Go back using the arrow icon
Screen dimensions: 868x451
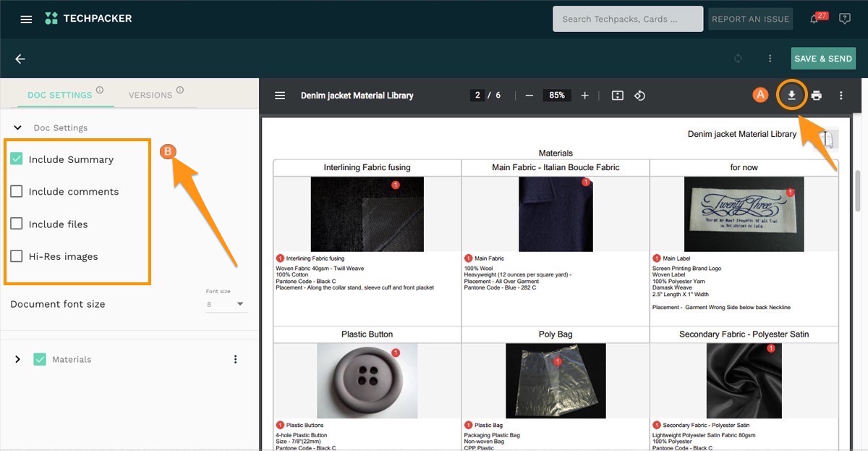coord(20,59)
